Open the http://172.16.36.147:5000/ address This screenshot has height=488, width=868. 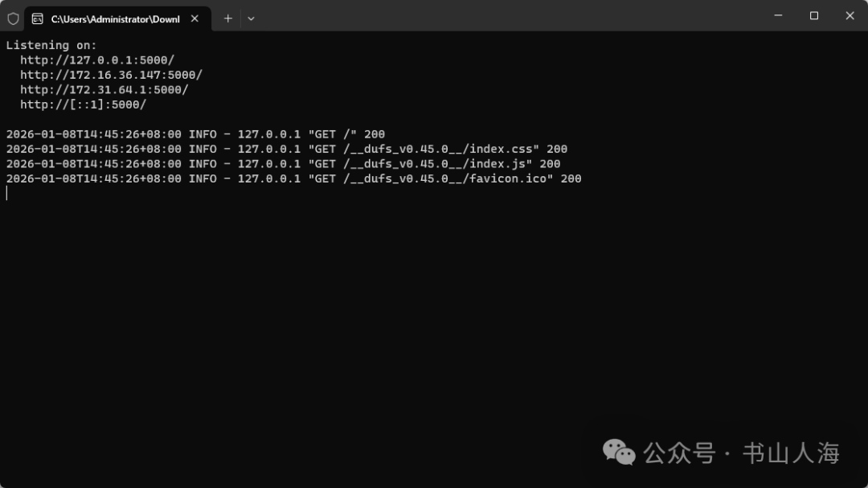click(111, 75)
